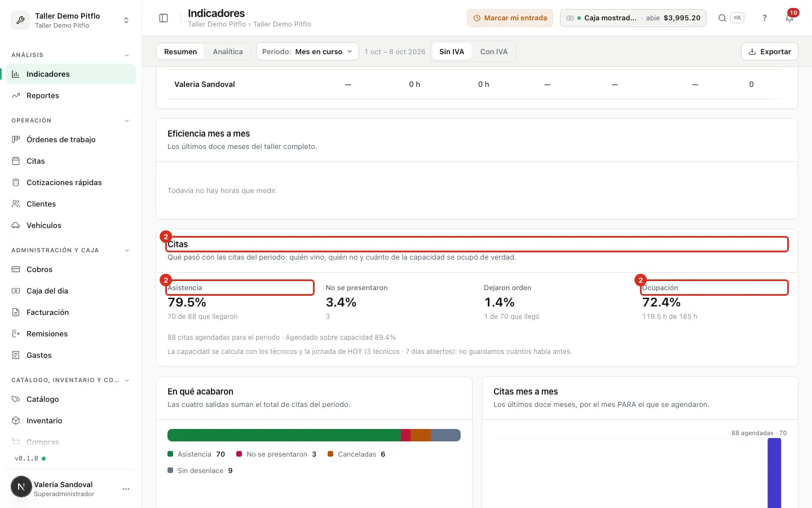Screen dimensions: 812x508
Task: Click the Clientes people icon
Action: pyautogui.click(x=16, y=204)
